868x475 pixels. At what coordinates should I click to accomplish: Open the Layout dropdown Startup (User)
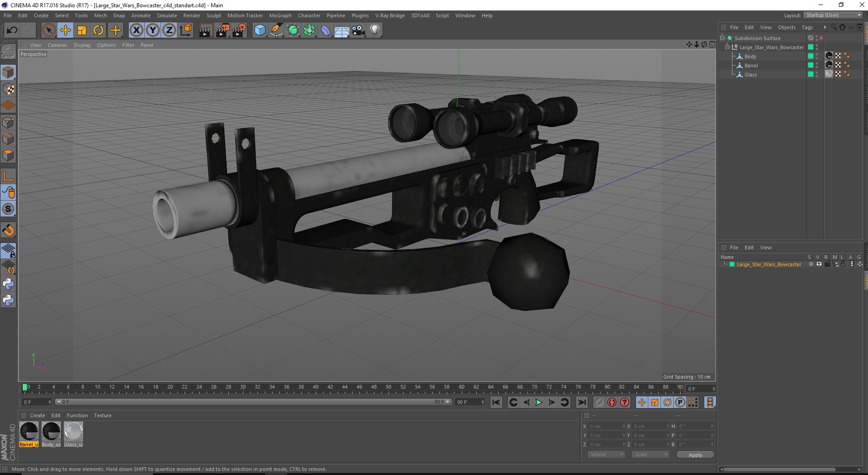pyautogui.click(x=833, y=15)
